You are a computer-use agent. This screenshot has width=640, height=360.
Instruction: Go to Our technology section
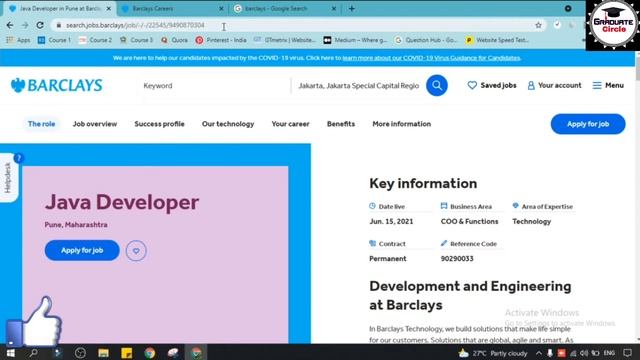point(228,124)
